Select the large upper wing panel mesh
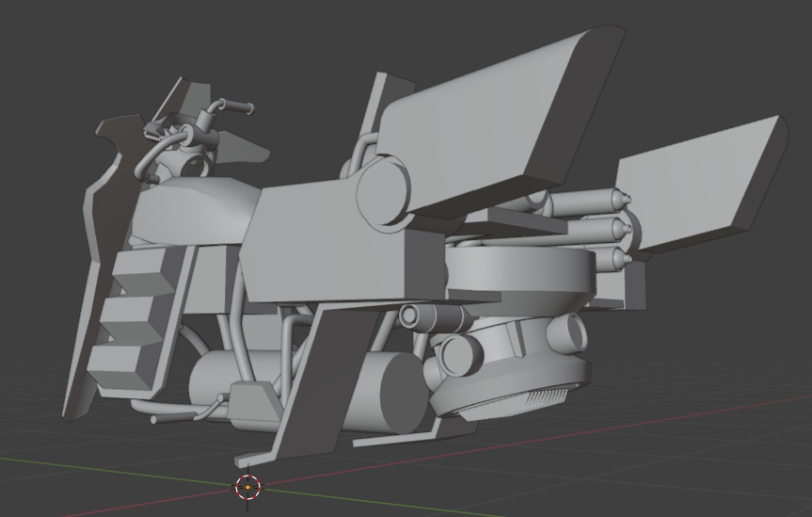812x517 pixels. click(x=500, y=120)
